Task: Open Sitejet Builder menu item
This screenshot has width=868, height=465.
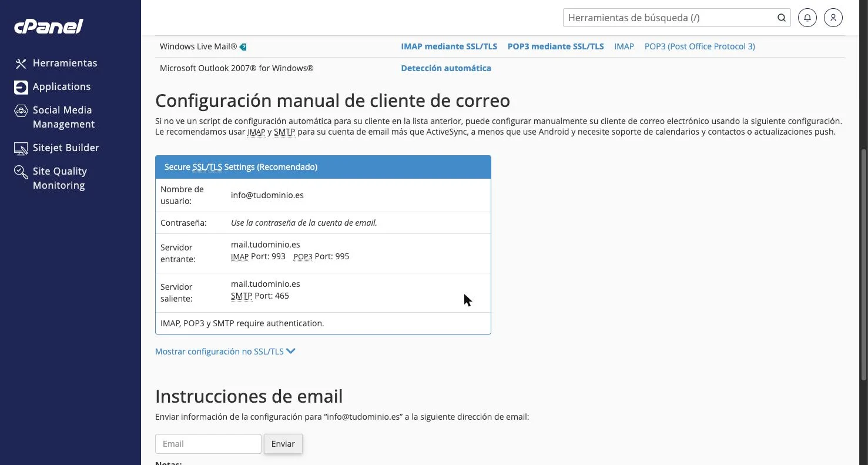Action: pyautogui.click(x=66, y=148)
